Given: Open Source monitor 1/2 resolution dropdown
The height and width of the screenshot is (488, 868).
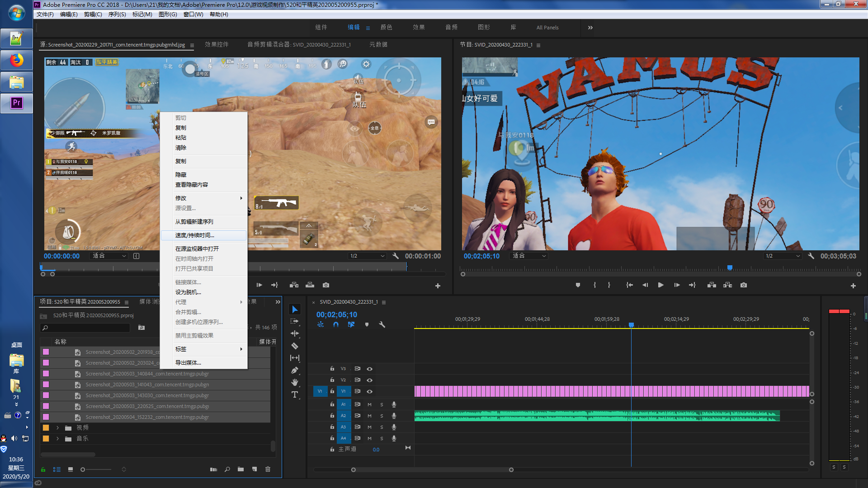Looking at the screenshot, I should click(x=367, y=256).
